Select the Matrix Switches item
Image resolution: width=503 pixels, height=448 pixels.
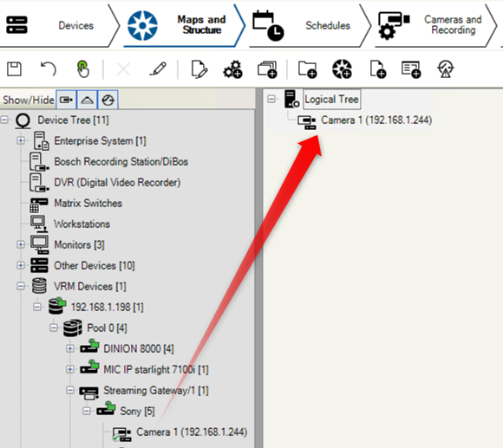(x=88, y=203)
